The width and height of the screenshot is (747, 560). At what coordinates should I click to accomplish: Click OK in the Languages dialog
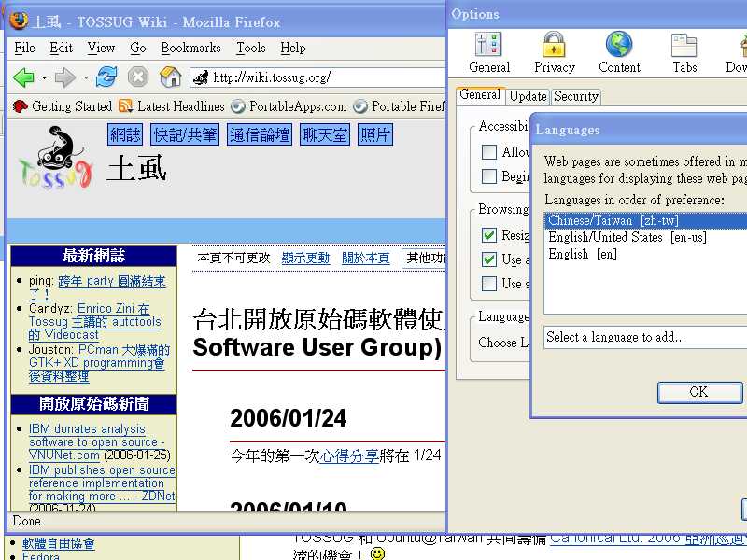pos(699,392)
